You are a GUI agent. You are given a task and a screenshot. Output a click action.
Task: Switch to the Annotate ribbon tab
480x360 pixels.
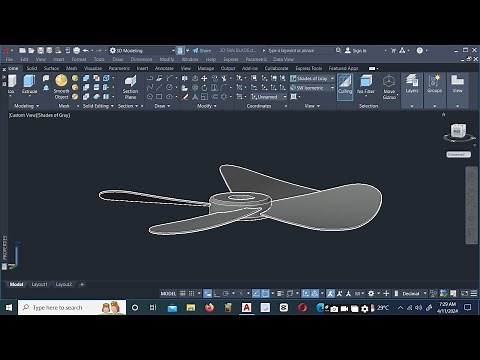point(164,68)
